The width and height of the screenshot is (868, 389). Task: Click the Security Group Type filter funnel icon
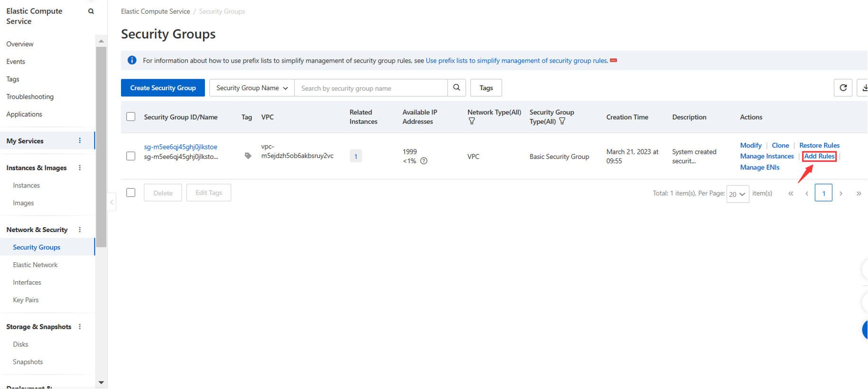tap(562, 121)
